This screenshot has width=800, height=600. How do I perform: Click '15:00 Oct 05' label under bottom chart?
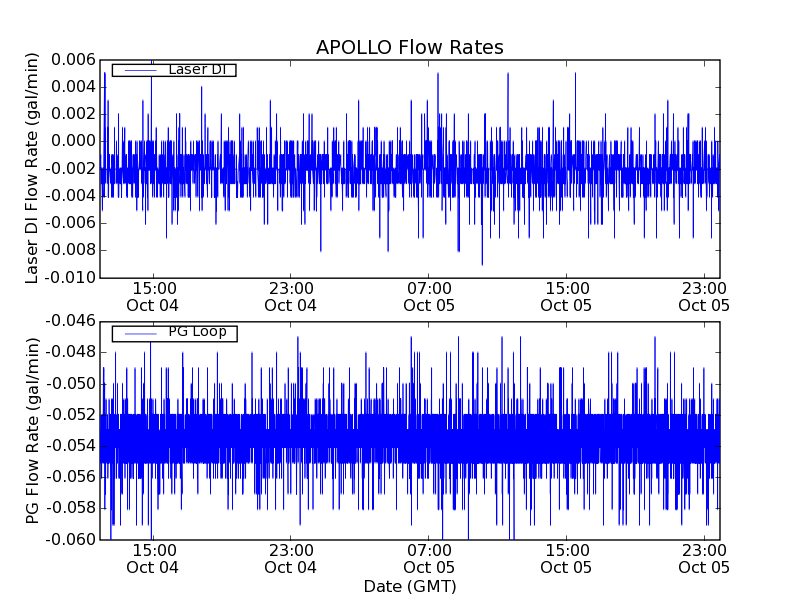(x=566, y=559)
